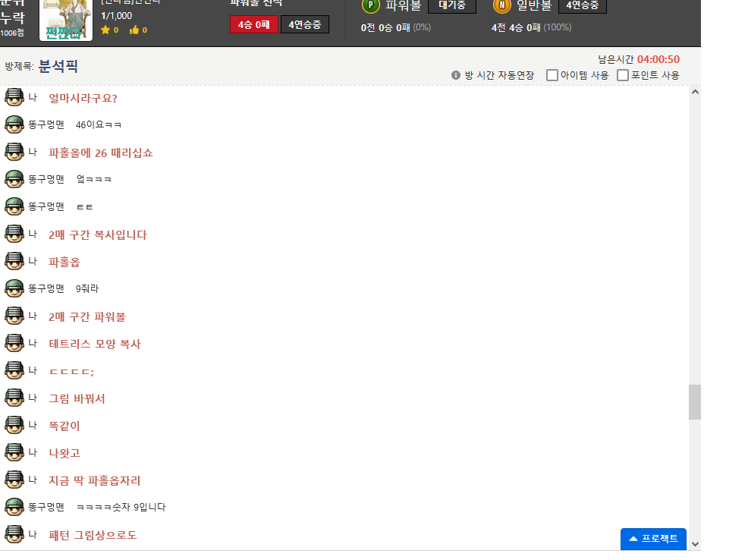Click the blue 프로젝트 button

point(653,539)
